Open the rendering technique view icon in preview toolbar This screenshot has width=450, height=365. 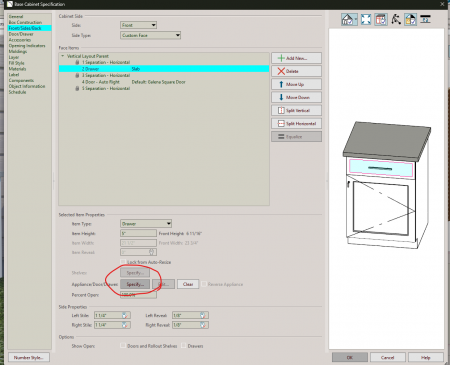[x=348, y=19]
